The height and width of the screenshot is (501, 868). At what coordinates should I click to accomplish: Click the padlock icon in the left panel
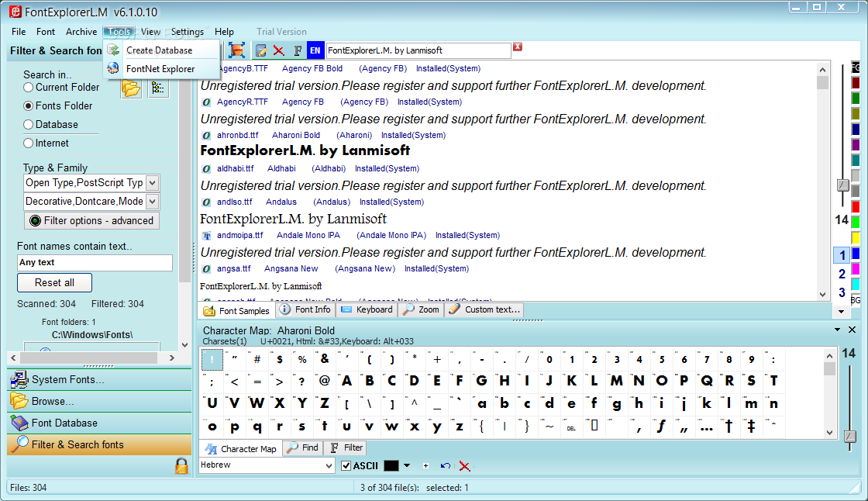pos(181,465)
